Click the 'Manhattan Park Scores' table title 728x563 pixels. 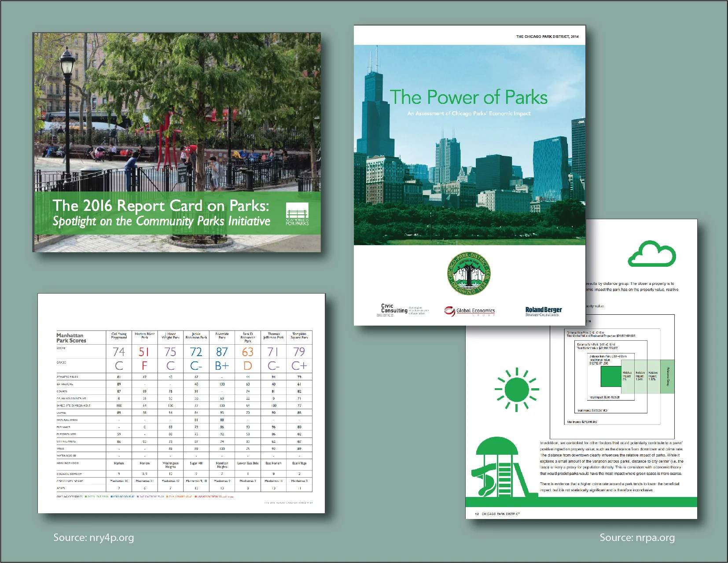pos(71,338)
